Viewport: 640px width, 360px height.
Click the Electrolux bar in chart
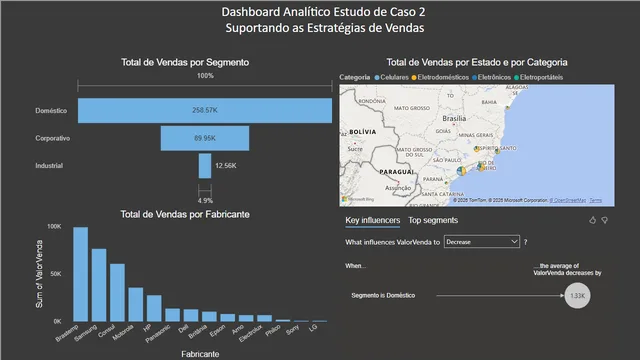pyautogui.click(x=264, y=318)
